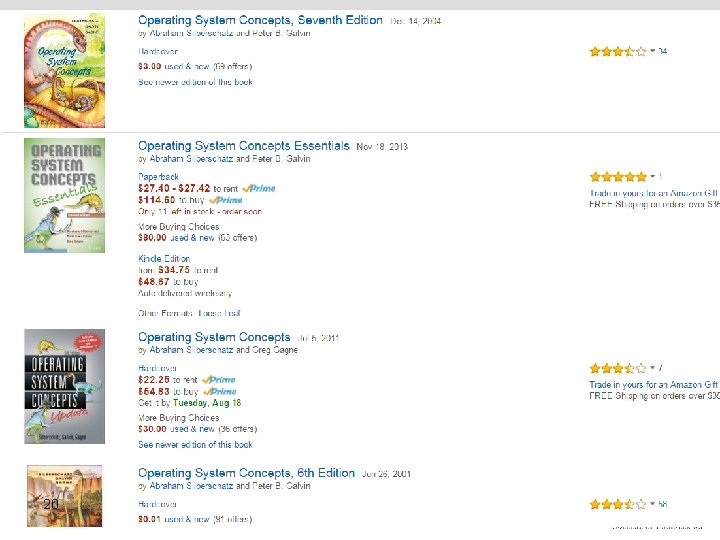Select the Kindle Edition format link
This screenshot has height=540, width=720.
click(x=164, y=259)
